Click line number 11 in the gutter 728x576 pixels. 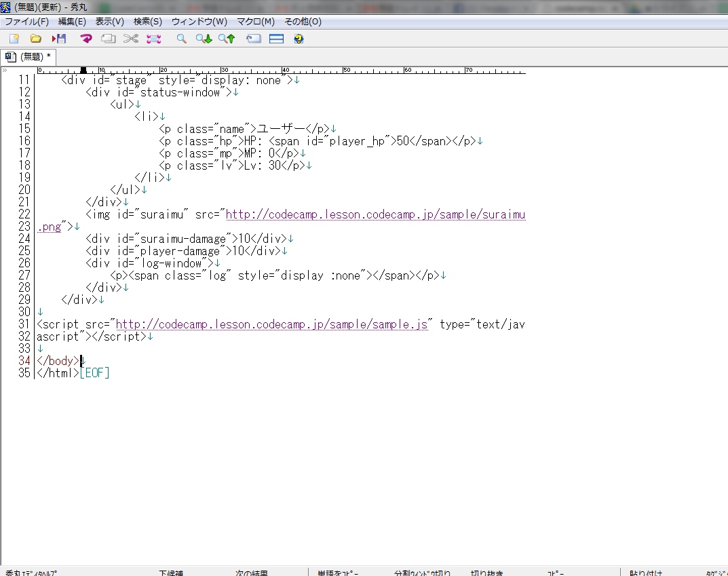point(24,80)
